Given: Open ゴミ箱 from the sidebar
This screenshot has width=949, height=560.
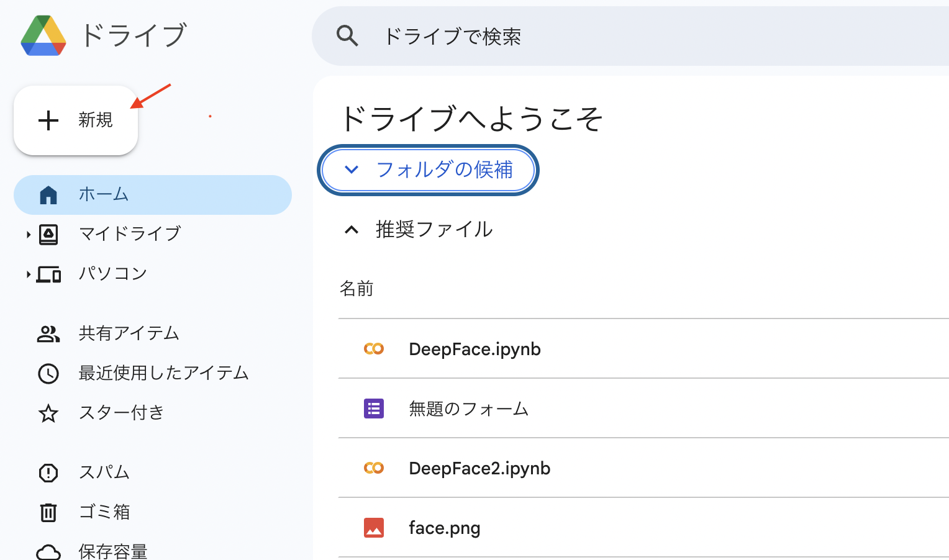Looking at the screenshot, I should pos(104,512).
